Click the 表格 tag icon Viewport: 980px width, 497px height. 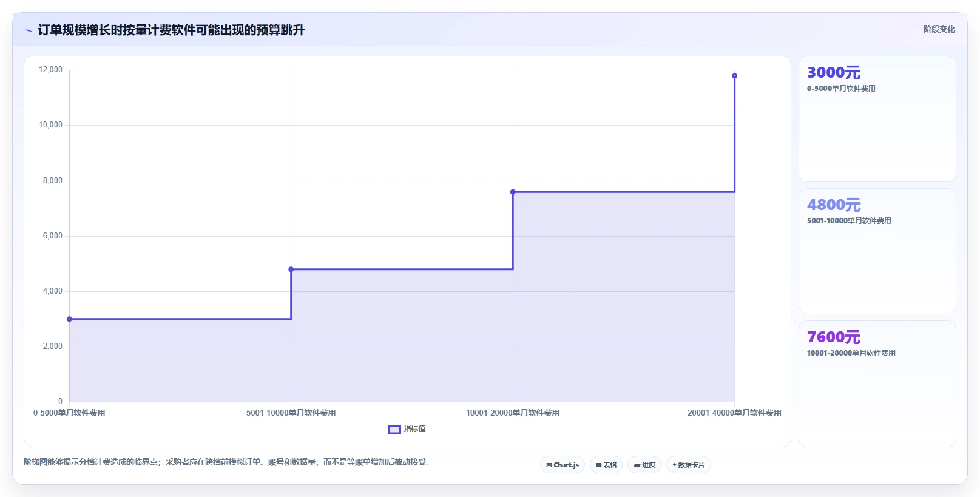point(598,465)
